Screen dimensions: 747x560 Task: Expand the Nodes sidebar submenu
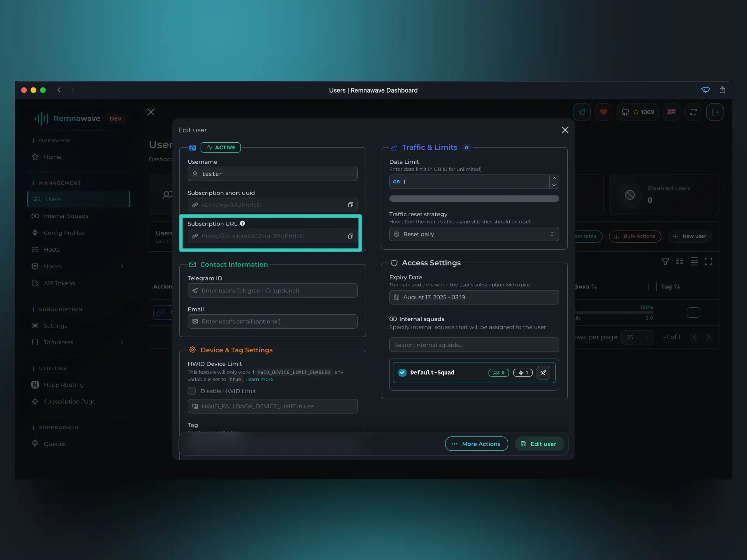(122, 266)
